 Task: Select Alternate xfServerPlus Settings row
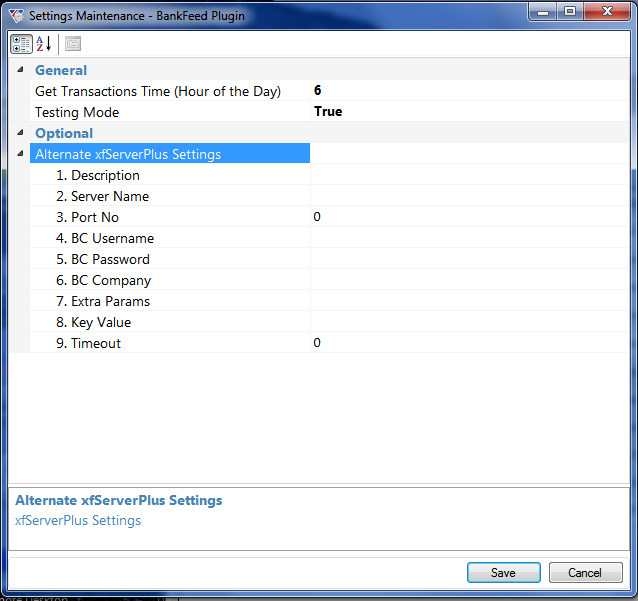coord(170,153)
